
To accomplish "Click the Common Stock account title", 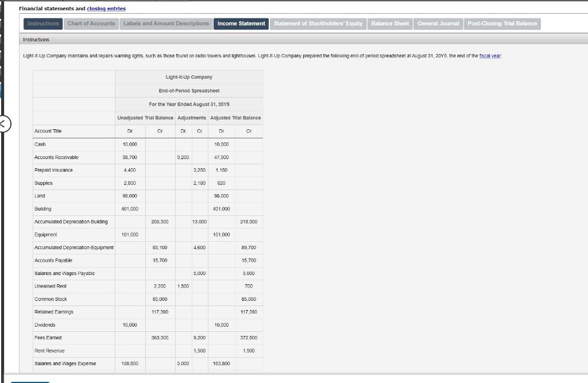I will coord(51,299).
